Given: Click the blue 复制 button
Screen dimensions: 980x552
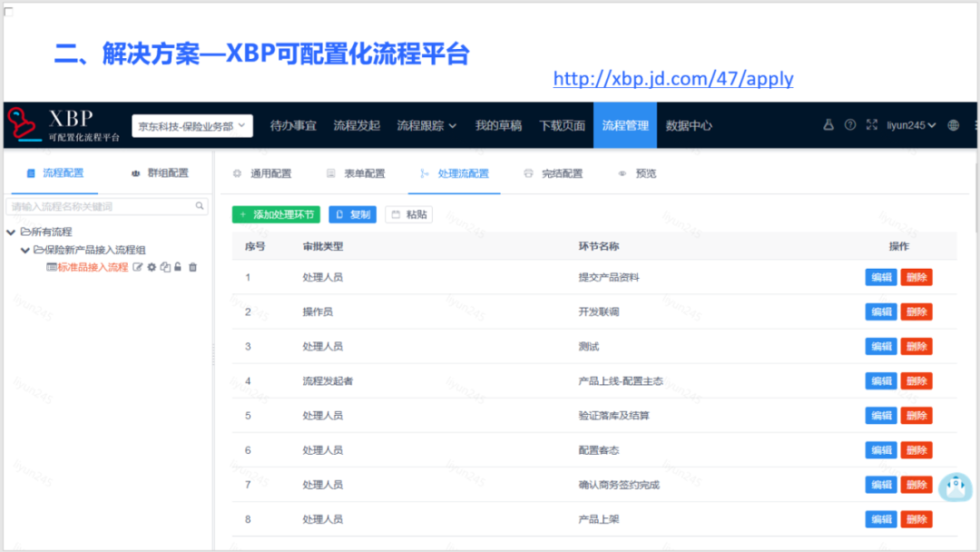Looking at the screenshot, I should click(x=352, y=214).
